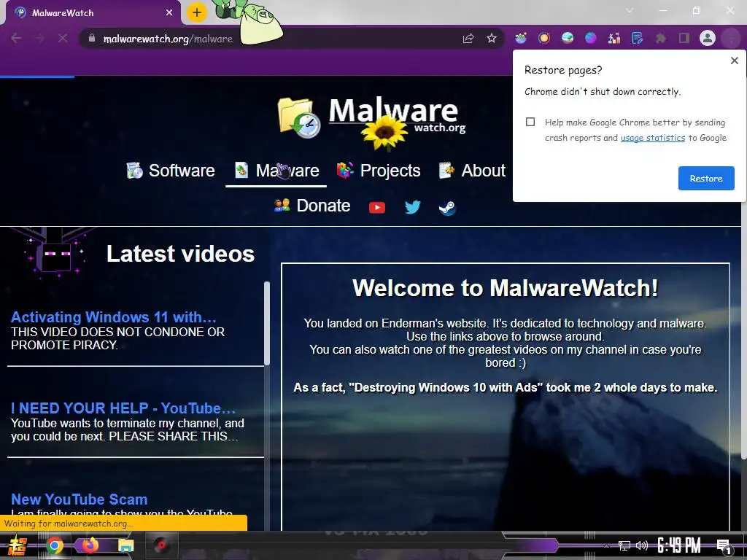This screenshot has width=747, height=560.
Task: Open the vinyl record taskbar app
Action: click(162, 545)
